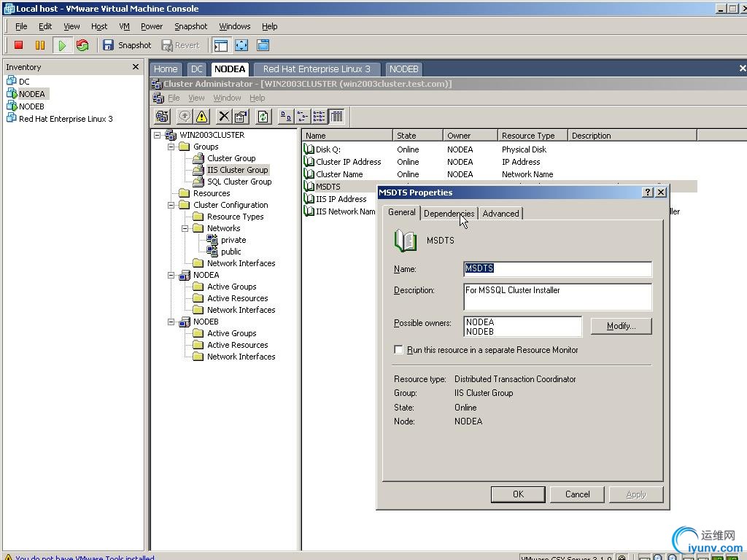Click the Reset VM toolbar icon
The image size is (747, 560).
click(82, 45)
